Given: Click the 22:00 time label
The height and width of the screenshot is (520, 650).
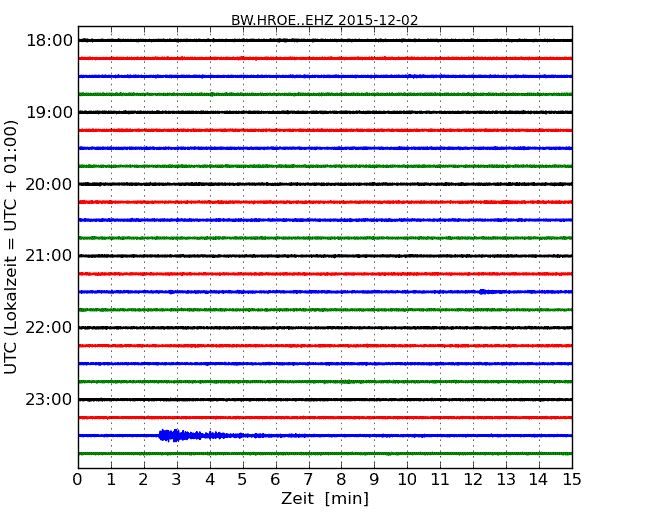Looking at the screenshot, I should coord(49,328).
